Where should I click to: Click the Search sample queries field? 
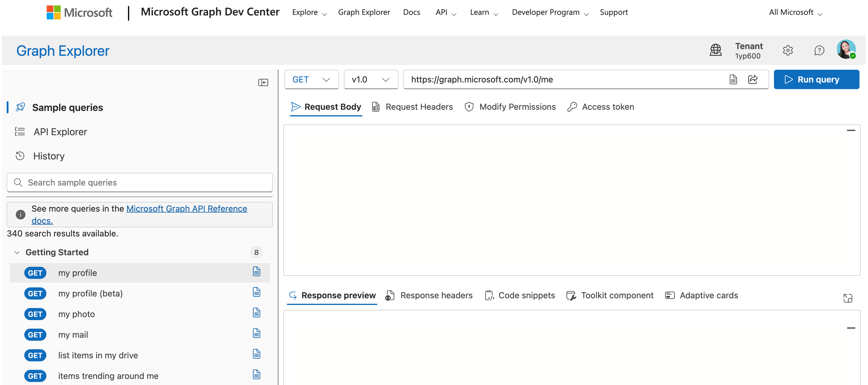click(x=140, y=182)
